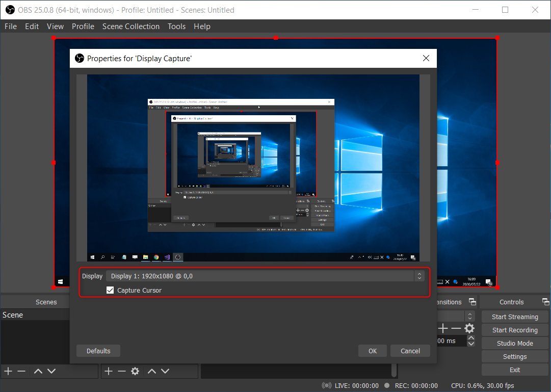
Task: Click Chrome icon in dialog preview taskbar
Action: coord(156,257)
